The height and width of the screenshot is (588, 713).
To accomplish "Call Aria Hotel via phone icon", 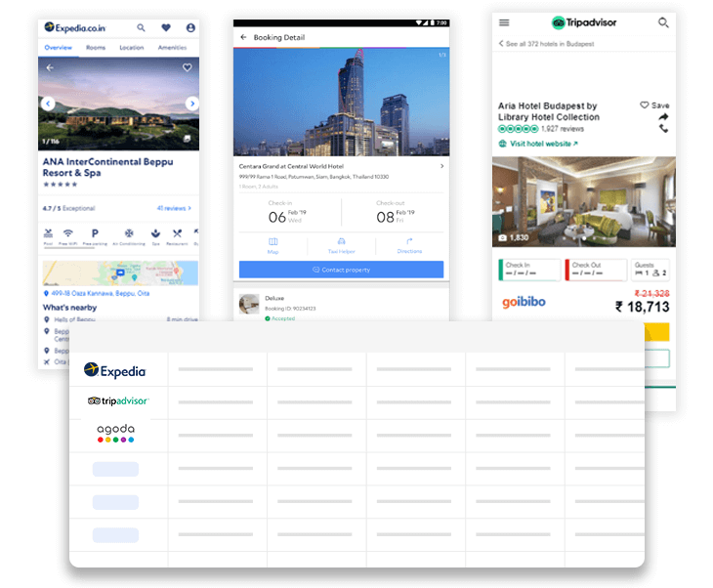I will coord(664,129).
